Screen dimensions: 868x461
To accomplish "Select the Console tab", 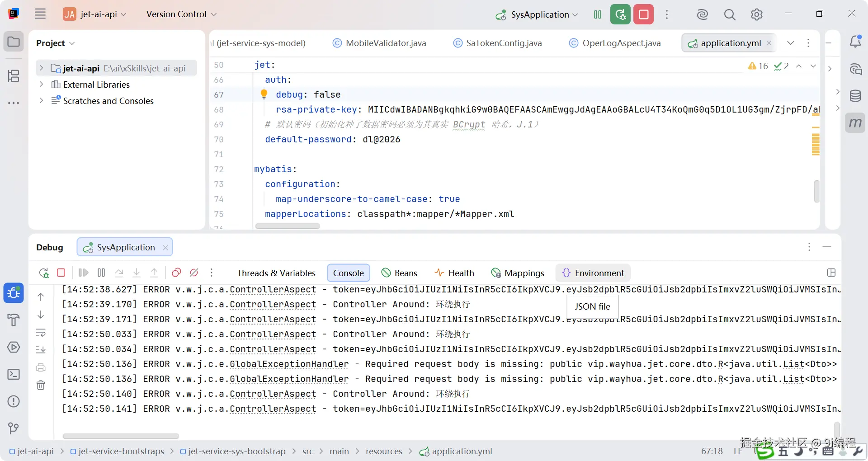I will (349, 273).
